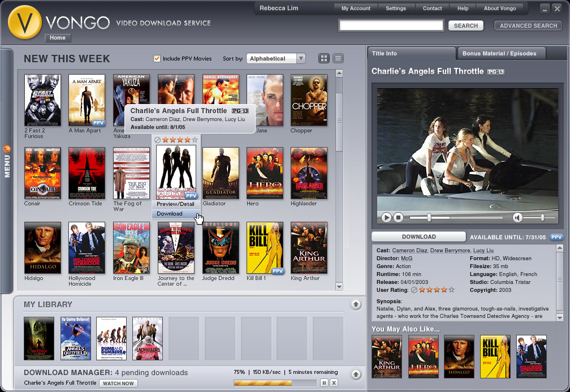
Task: Cancel the current download with X
Action: click(x=334, y=383)
